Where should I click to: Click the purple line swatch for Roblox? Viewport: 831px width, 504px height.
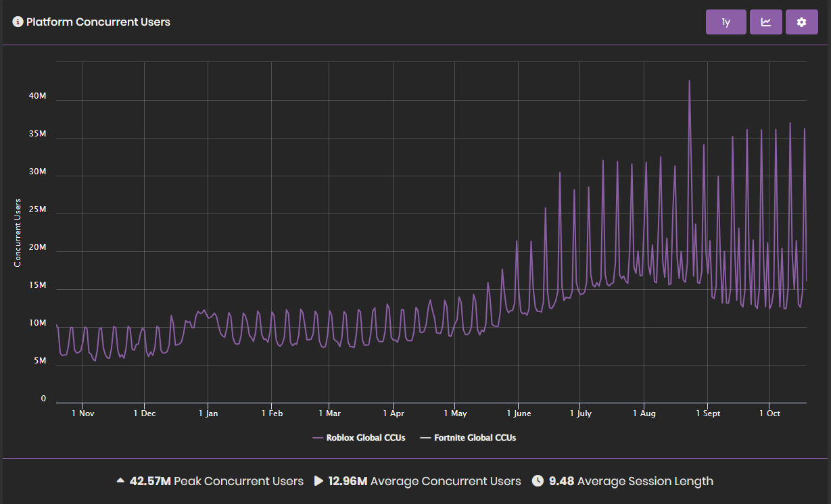[x=318, y=438]
